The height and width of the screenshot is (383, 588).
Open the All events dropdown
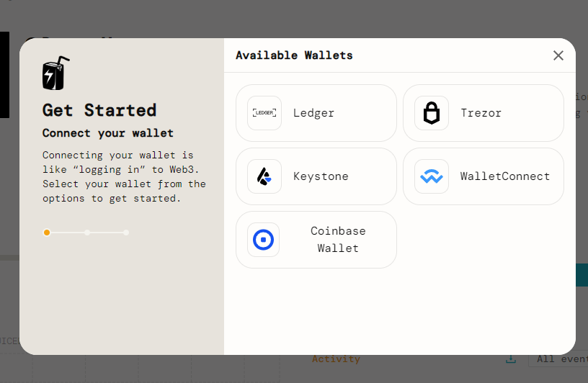(x=558, y=359)
